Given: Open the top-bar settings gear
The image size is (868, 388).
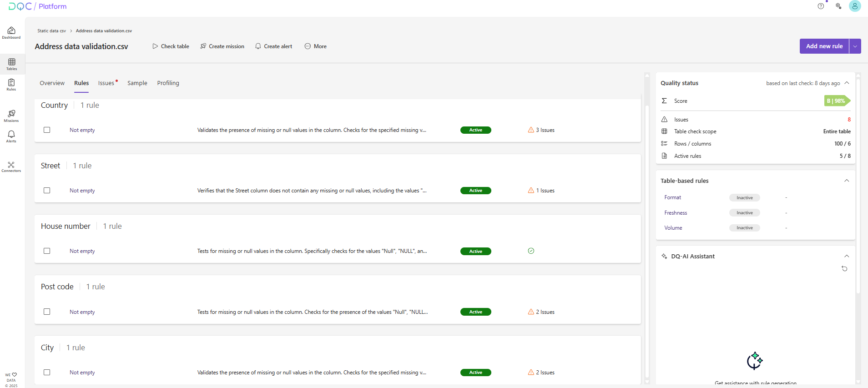Looking at the screenshot, I should [x=838, y=6].
